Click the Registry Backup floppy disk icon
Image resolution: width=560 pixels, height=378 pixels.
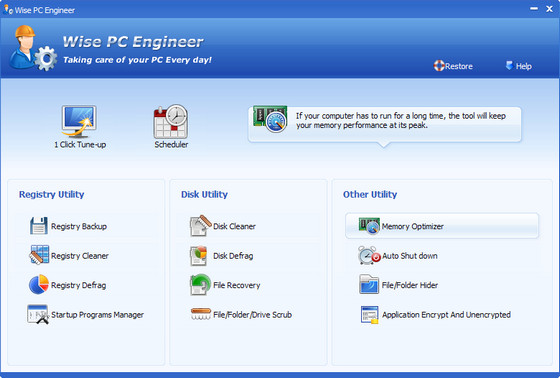tap(39, 226)
